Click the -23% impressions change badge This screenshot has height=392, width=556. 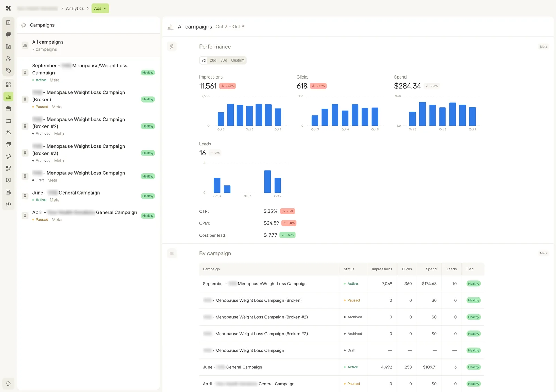(228, 86)
